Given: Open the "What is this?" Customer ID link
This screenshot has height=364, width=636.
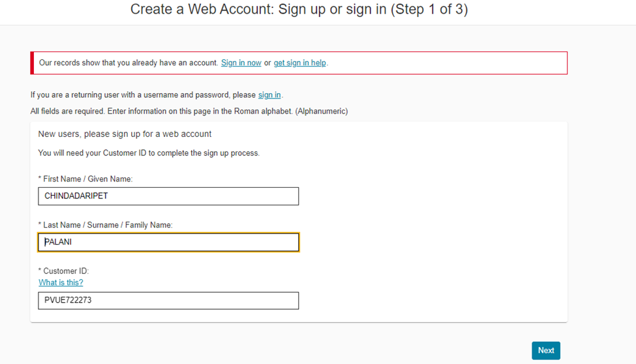Looking at the screenshot, I should pos(61,282).
